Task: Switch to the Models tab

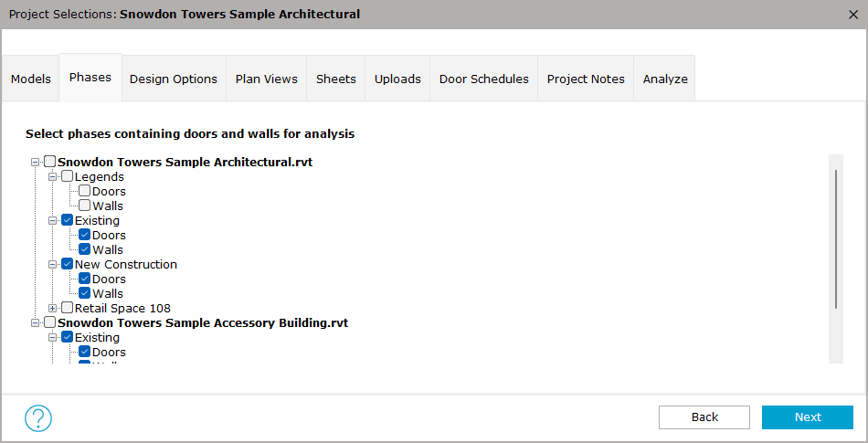Action: pos(31,79)
